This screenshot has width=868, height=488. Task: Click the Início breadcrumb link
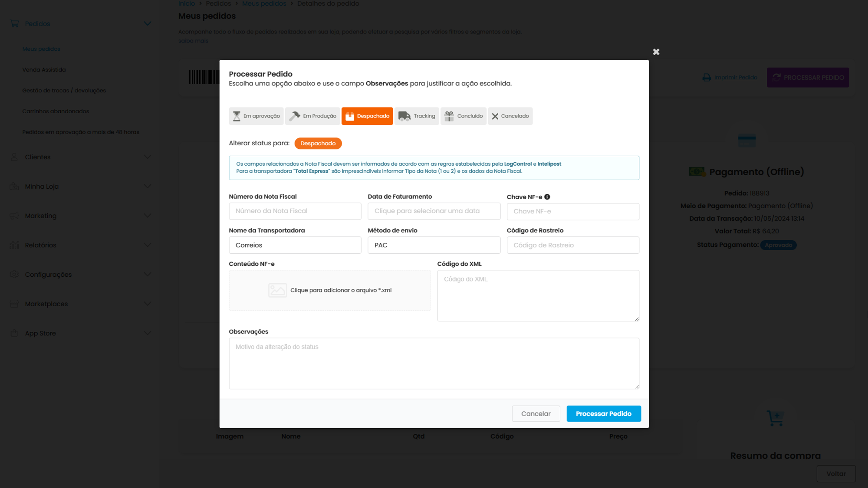click(187, 3)
